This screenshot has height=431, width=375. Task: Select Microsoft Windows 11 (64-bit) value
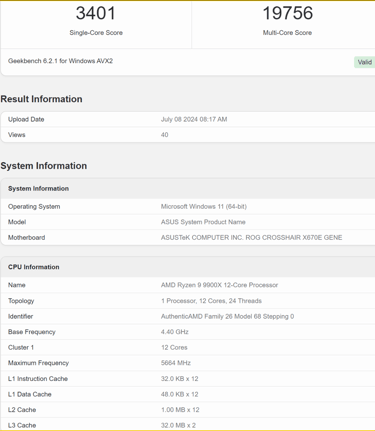[x=204, y=207]
